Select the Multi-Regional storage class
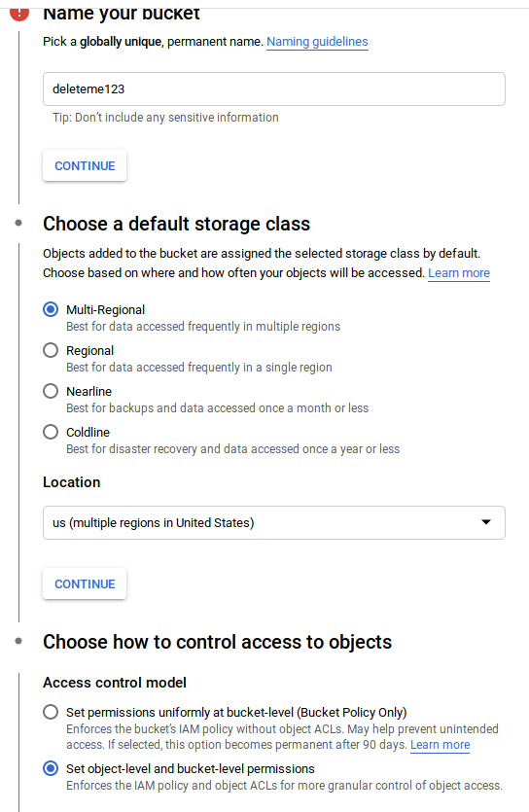Image resolution: width=529 pixels, height=812 pixels. click(51, 309)
